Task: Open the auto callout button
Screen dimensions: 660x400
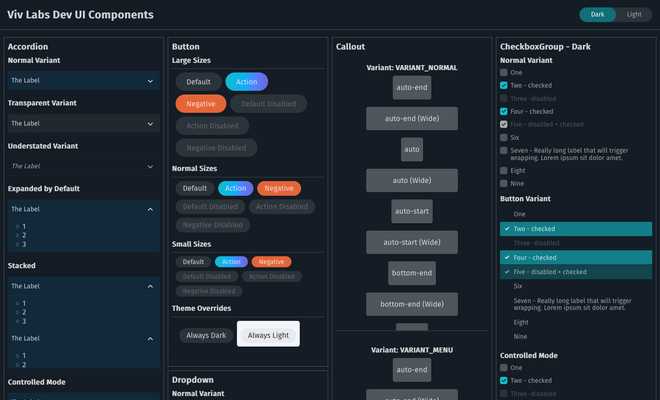Action: point(412,149)
